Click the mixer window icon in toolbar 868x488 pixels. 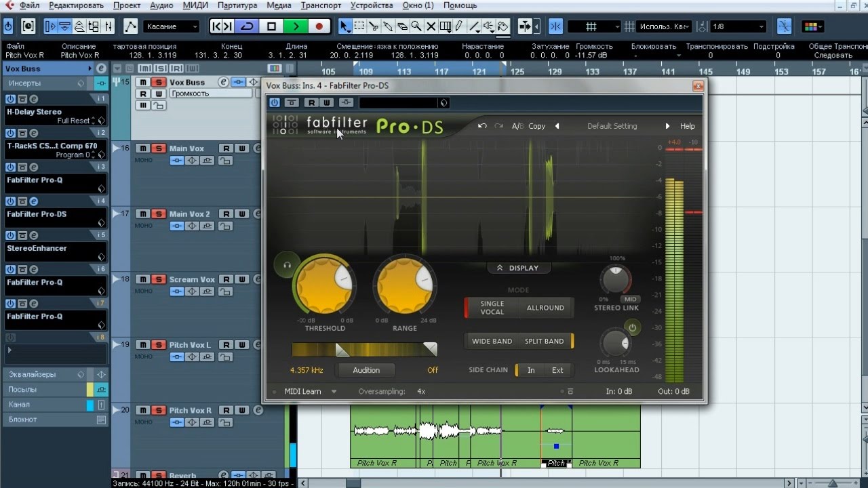(108, 26)
